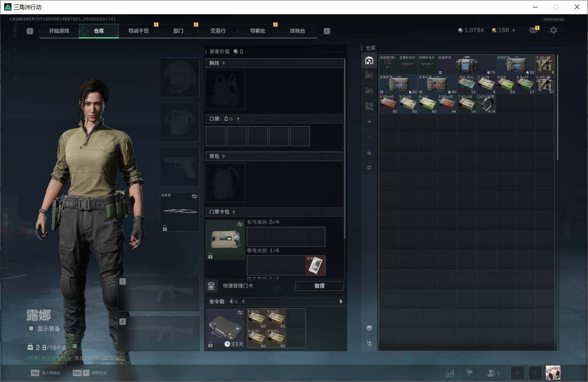
Task: Select the 7.62x39 ammo box with 19
Action: [467, 104]
